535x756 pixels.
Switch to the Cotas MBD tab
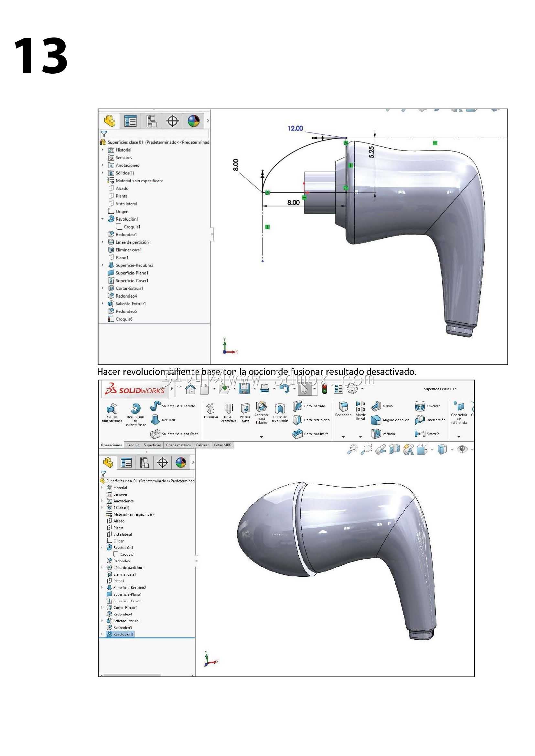click(222, 445)
